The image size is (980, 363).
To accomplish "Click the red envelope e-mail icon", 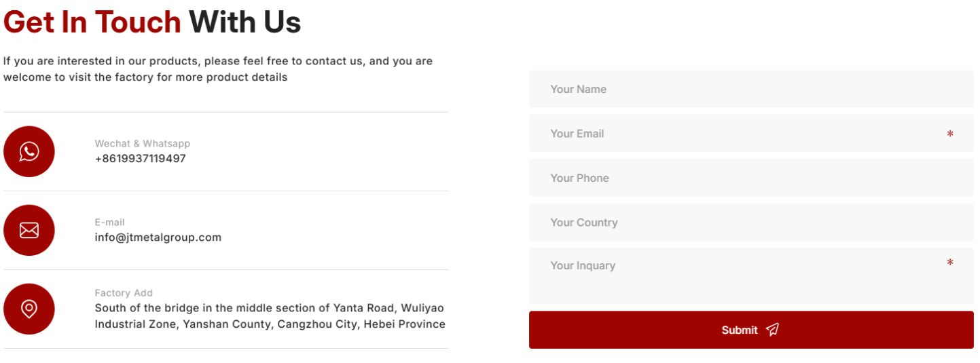I will (29, 230).
